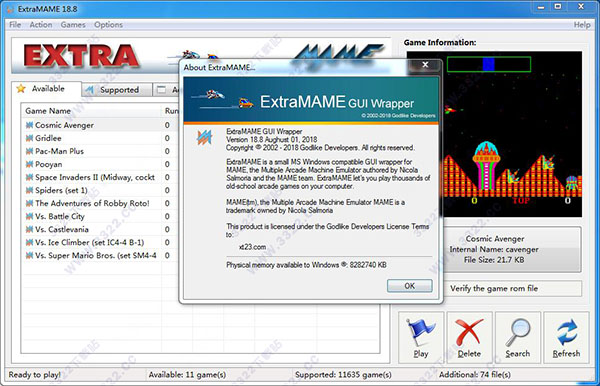600x386 pixels.
Task: Click the Vs. Castlevania row icon
Action: 29,229
